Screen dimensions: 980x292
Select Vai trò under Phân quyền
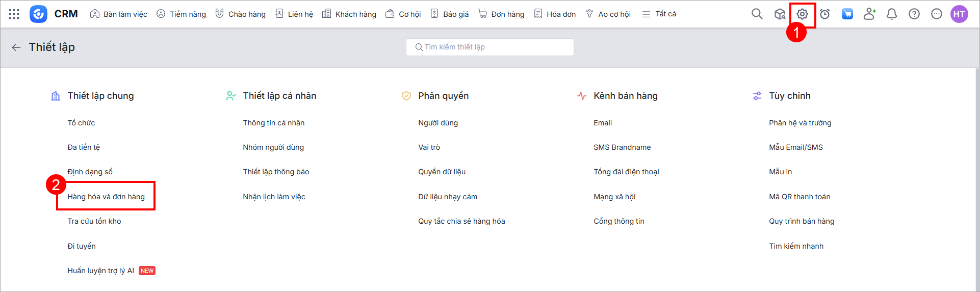[x=429, y=147]
